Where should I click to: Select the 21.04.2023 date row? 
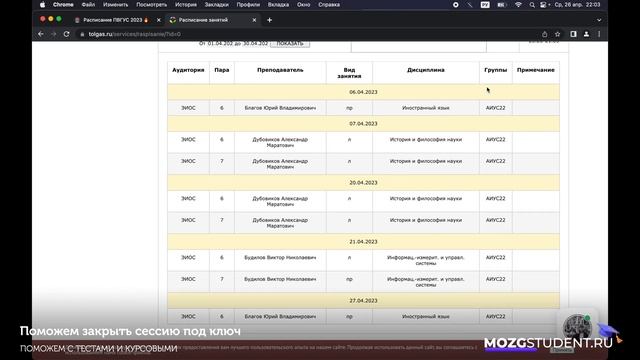[x=363, y=242]
